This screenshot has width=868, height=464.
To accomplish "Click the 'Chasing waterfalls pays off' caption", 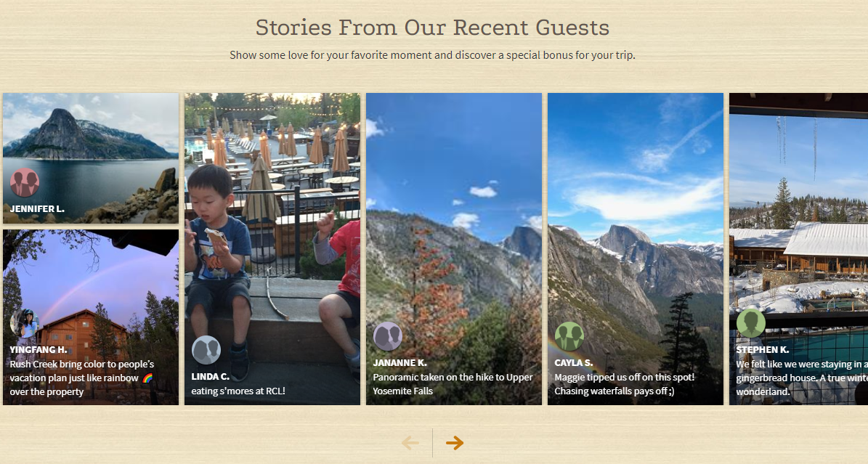I will coord(615,391).
